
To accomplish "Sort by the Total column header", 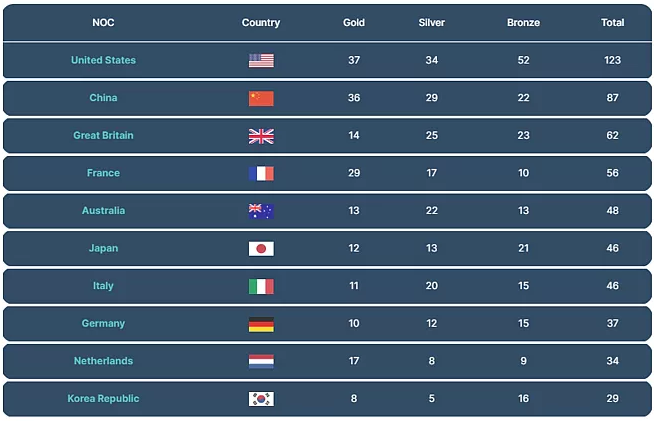I will tap(612, 23).
